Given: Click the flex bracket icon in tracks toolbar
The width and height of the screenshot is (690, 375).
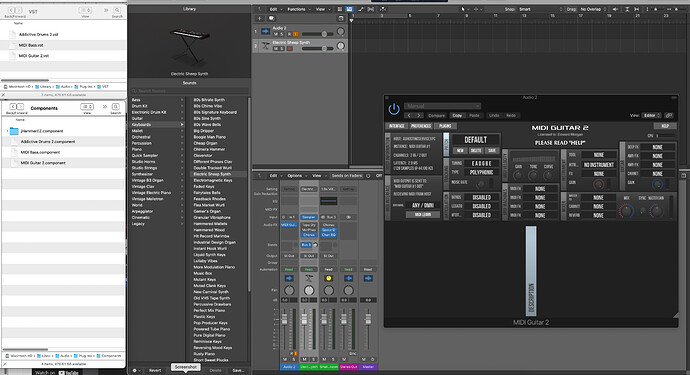Looking at the screenshot, I should pyautogui.click(x=371, y=9).
